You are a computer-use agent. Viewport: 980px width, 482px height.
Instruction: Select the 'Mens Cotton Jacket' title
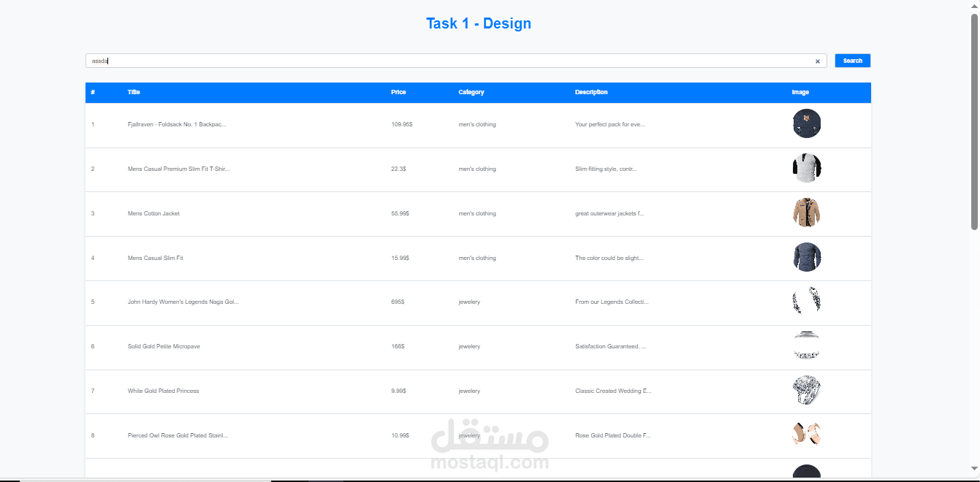coord(153,213)
